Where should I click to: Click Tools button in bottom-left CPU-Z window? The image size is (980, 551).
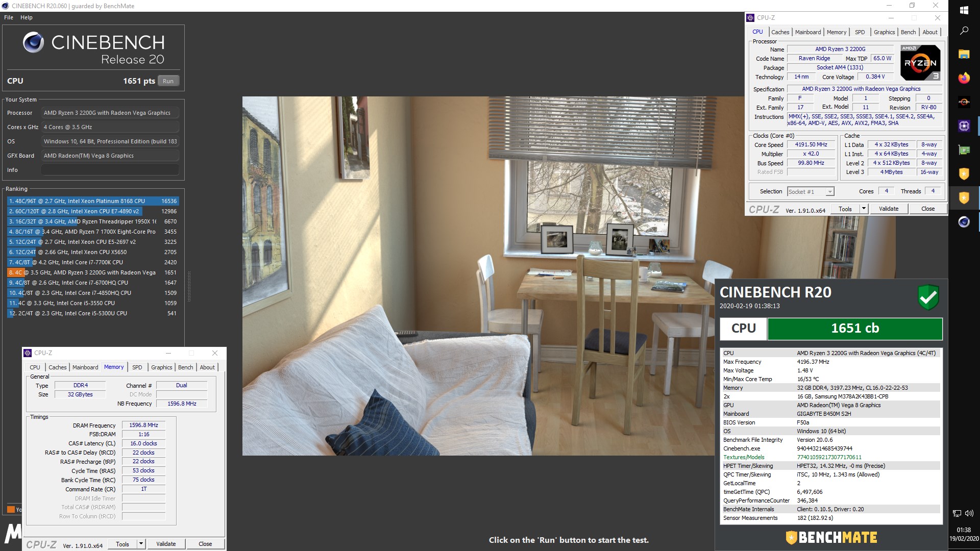(122, 544)
